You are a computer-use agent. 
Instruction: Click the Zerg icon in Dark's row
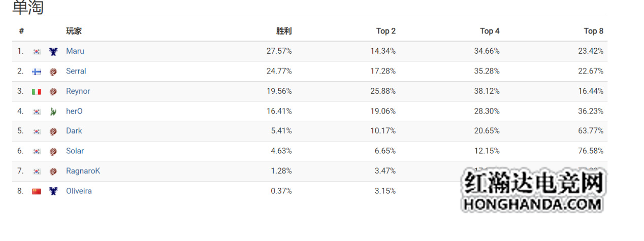tap(53, 131)
